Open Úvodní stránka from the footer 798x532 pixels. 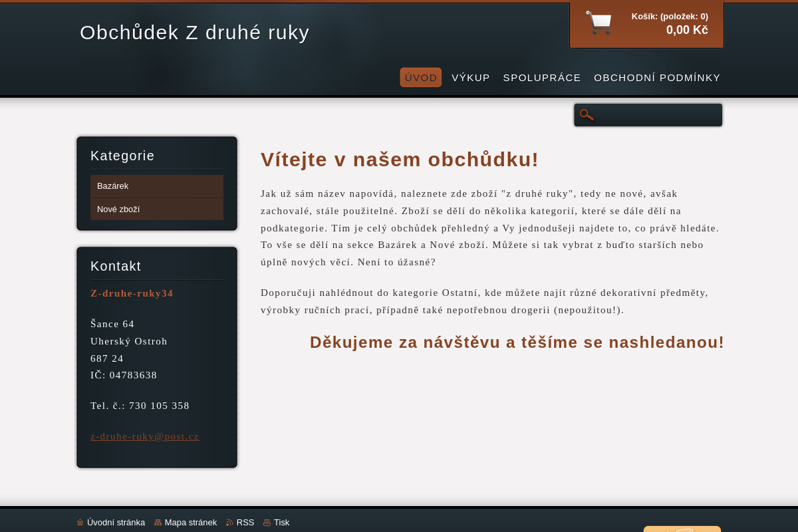tap(116, 522)
